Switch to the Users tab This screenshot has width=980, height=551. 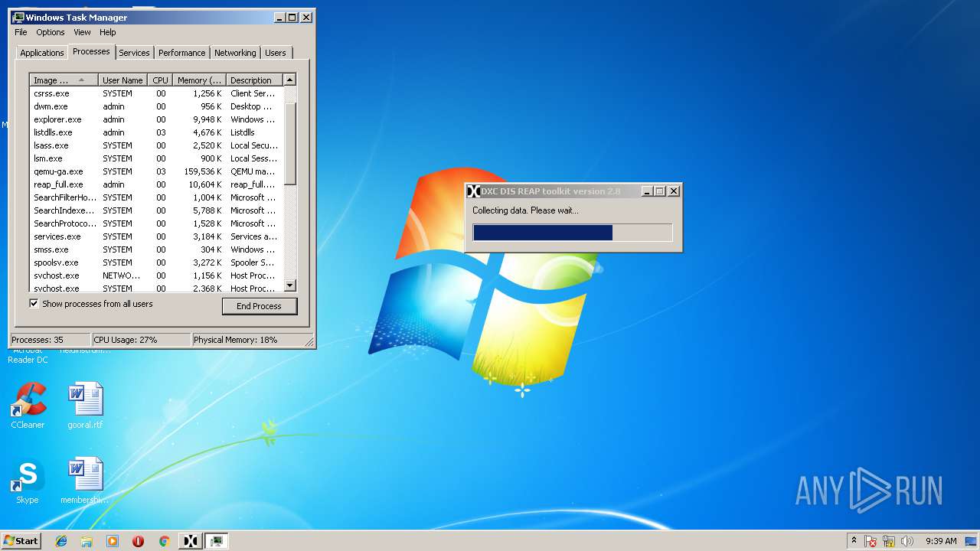click(276, 53)
